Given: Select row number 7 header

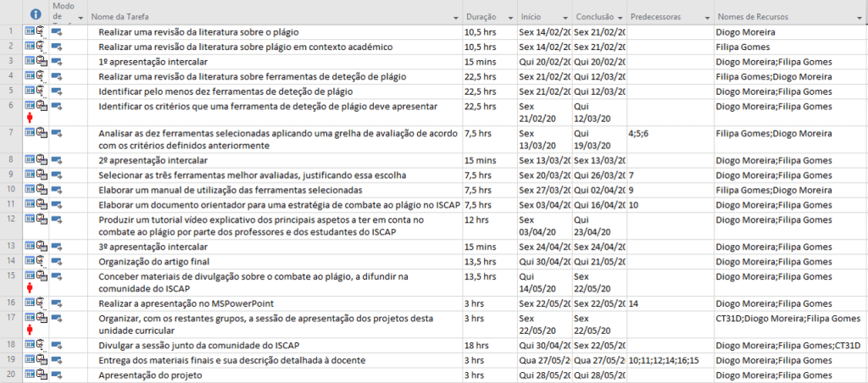Looking at the screenshot, I should [x=10, y=133].
